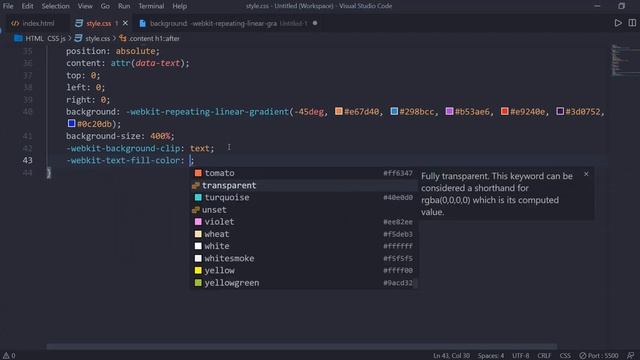Screen dimensions: 640x360
Task: Open color picker for #3d0752 swatch
Action: point(560,111)
